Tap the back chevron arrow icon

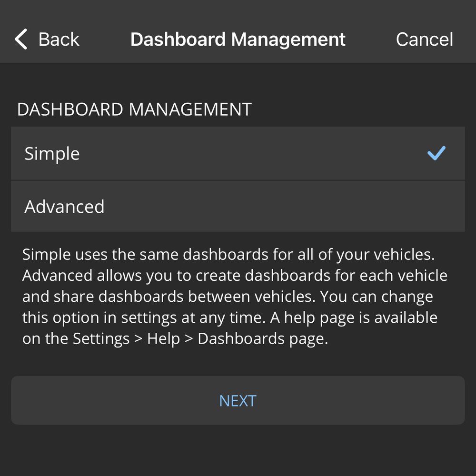[x=21, y=39]
